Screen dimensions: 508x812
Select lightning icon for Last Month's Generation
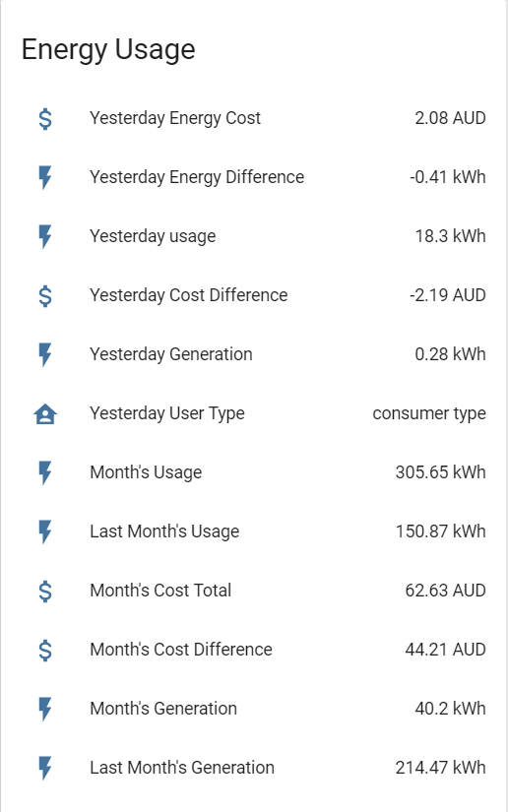point(45,768)
